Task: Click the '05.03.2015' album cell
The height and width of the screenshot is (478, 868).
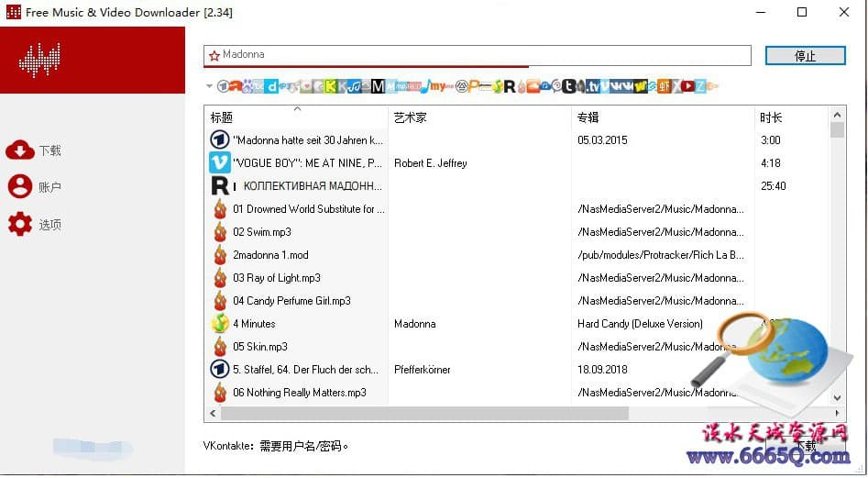Action: click(x=602, y=140)
